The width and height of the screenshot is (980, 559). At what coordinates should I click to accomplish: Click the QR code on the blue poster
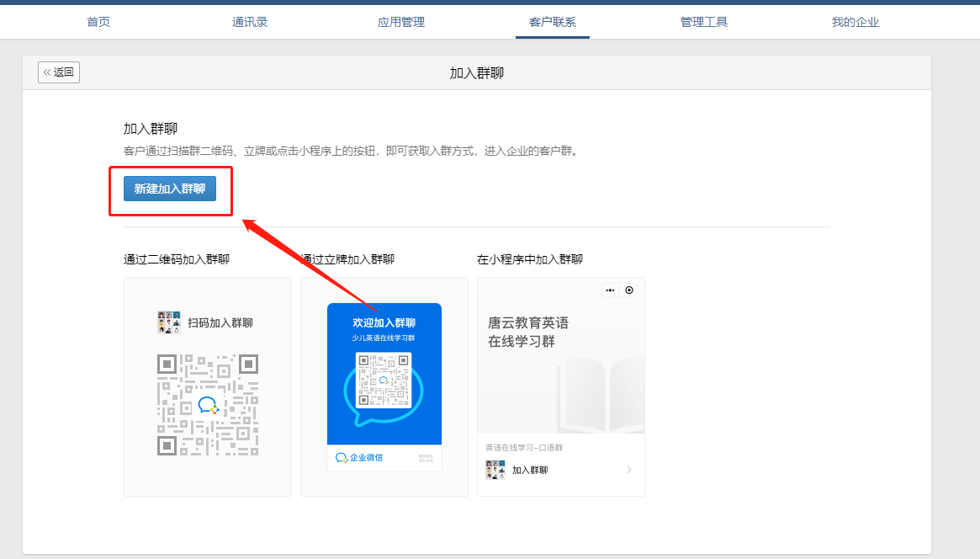384,381
